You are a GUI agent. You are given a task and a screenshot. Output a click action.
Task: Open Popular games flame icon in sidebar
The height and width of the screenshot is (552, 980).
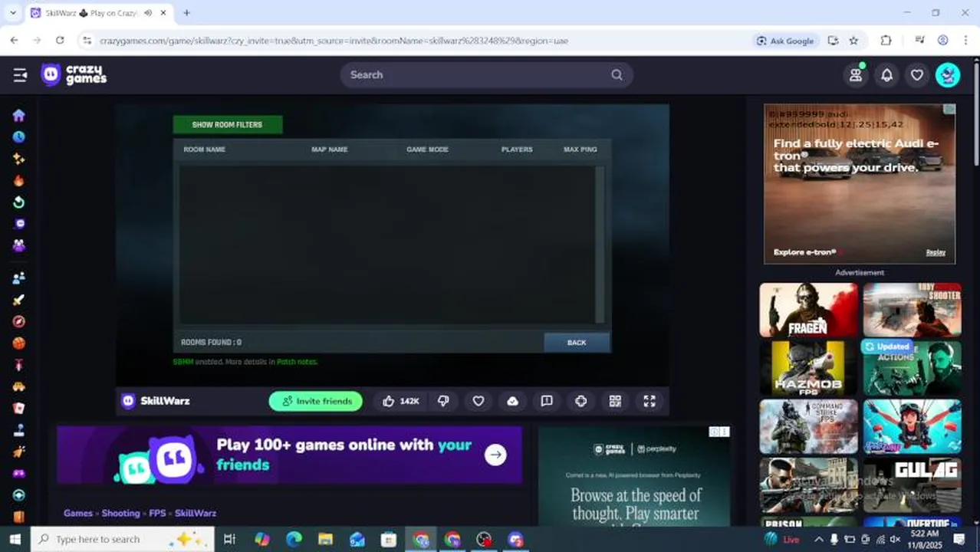(19, 181)
